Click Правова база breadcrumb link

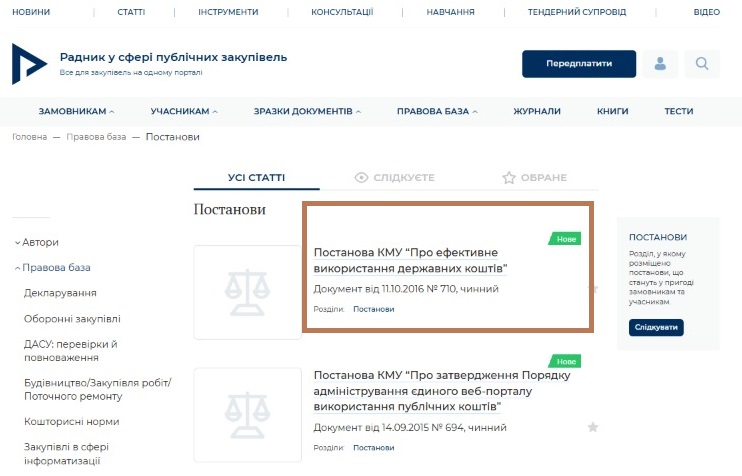[96, 137]
